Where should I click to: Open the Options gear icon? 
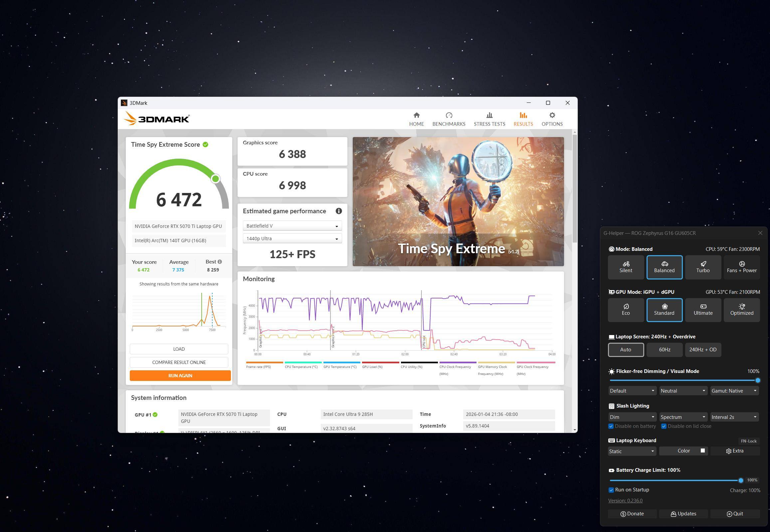552,115
